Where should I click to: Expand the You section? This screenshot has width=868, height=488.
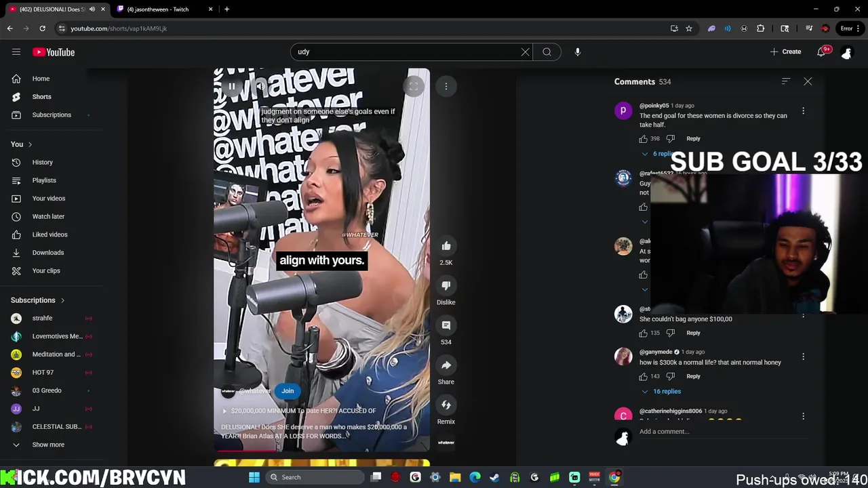point(22,144)
